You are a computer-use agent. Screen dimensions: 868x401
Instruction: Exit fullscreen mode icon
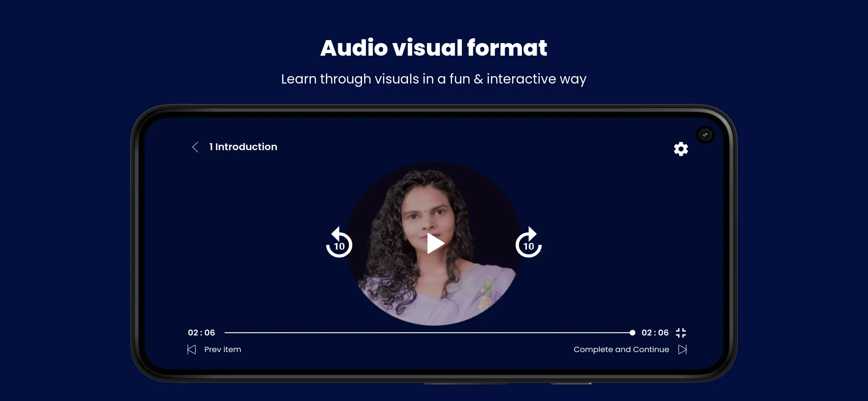(681, 333)
